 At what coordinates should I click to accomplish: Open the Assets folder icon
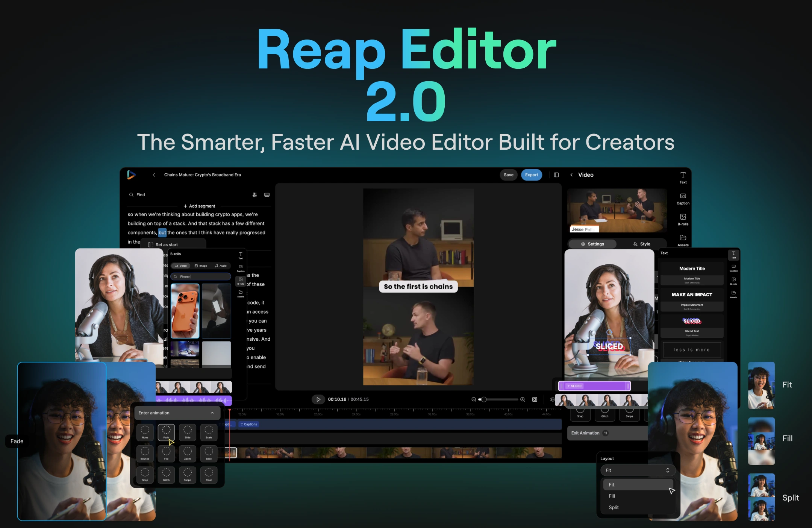coord(683,240)
